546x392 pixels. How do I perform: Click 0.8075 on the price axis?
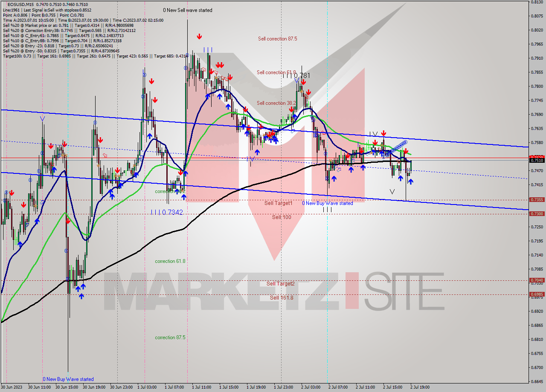(537, 16)
